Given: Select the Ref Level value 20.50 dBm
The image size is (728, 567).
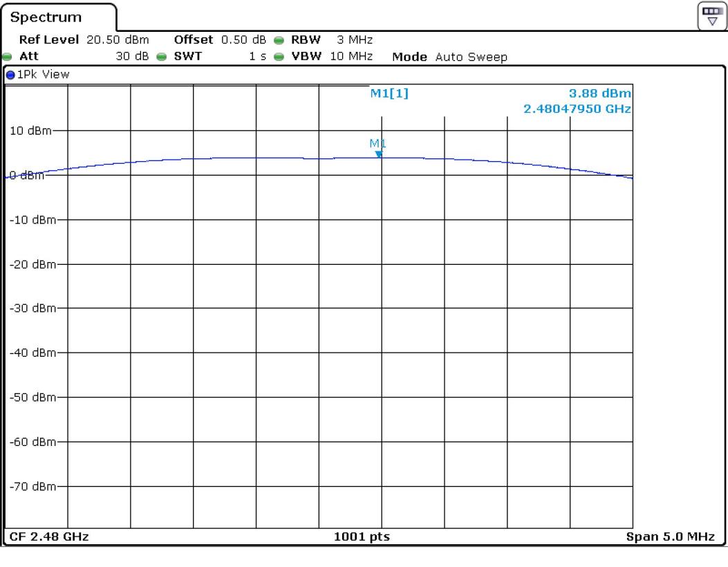Looking at the screenshot, I should [118, 40].
